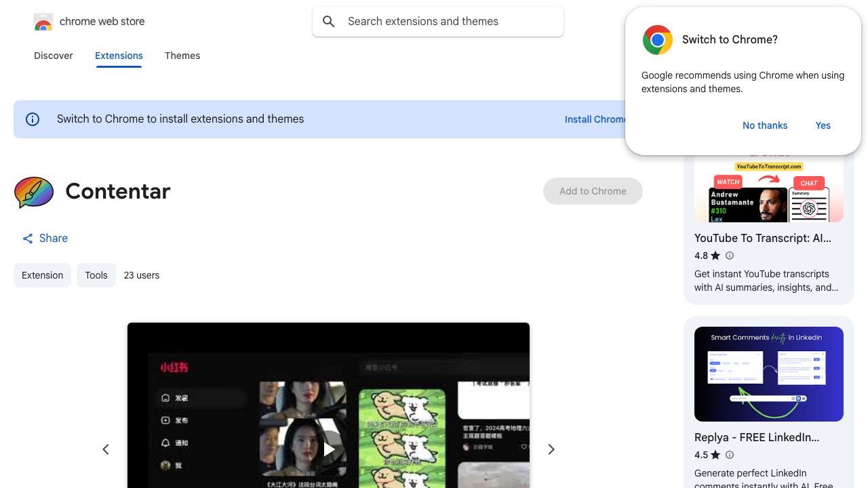Click "Get instant YouTube transcripts" description
Viewport: 868px width, 488px height.
coord(766,281)
